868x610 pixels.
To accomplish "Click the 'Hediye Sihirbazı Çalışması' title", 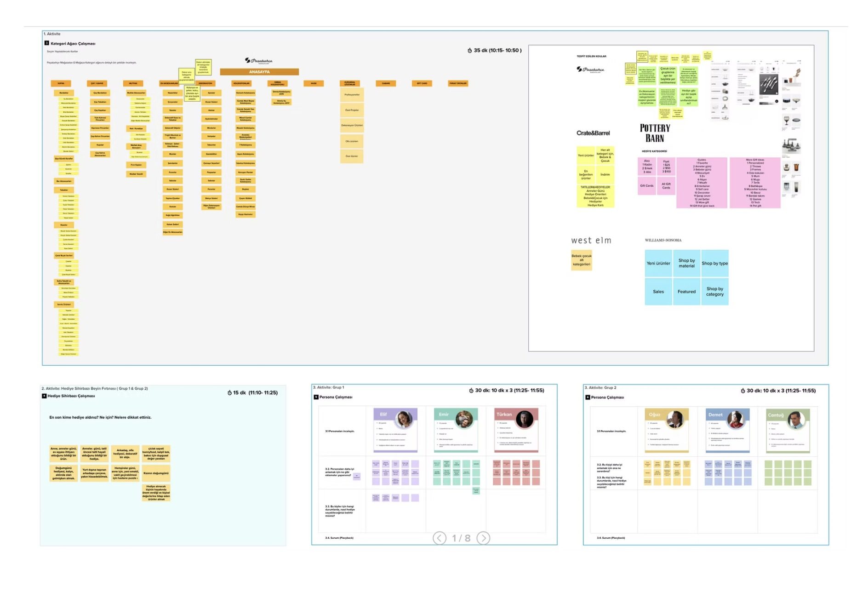I will point(71,396).
